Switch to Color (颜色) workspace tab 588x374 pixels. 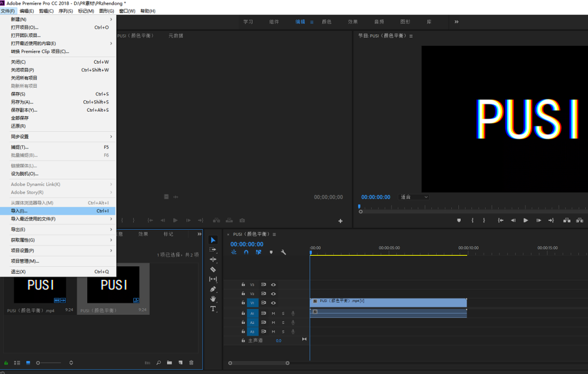[x=326, y=22]
